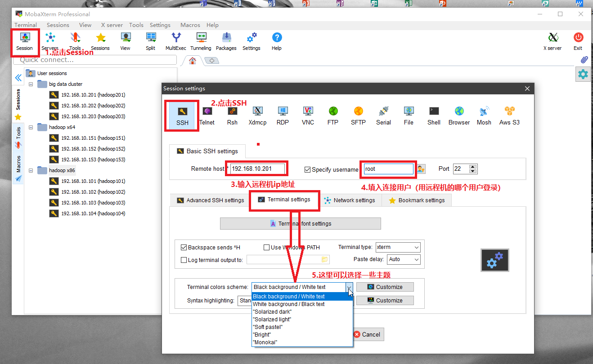Switch to Network settings tab
The width and height of the screenshot is (593, 364).
point(349,200)
